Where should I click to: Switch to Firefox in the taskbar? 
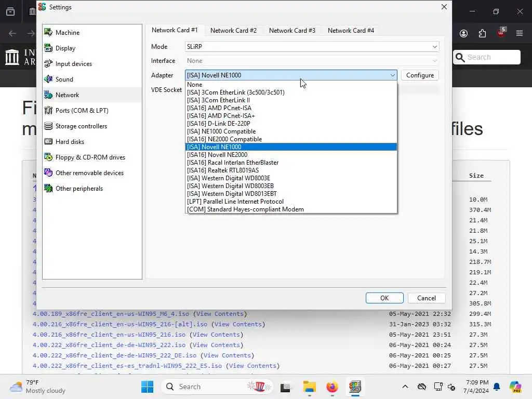click(332, 387)
